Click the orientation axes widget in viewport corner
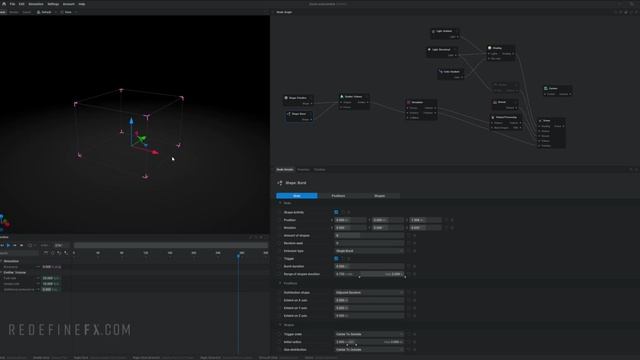Viewport: 640px width, 360px height. [4, 222]
